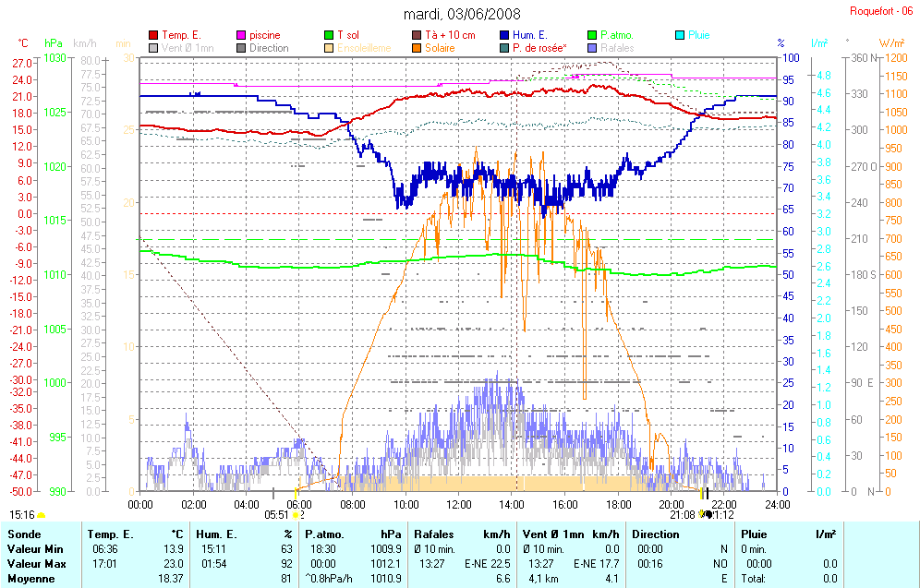Click the ^0.8hPa/h pressure trend value

pos(329,579)
